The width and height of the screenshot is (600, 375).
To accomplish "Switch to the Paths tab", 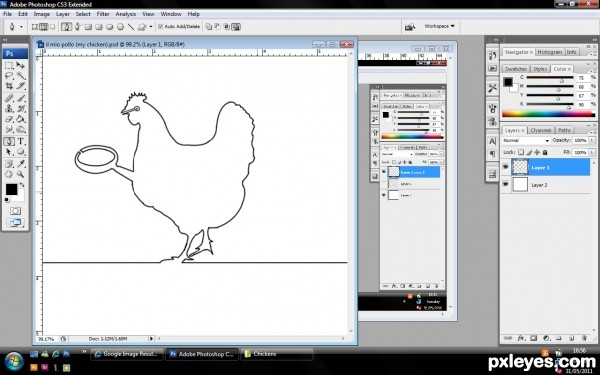I will tap(564, 130).
